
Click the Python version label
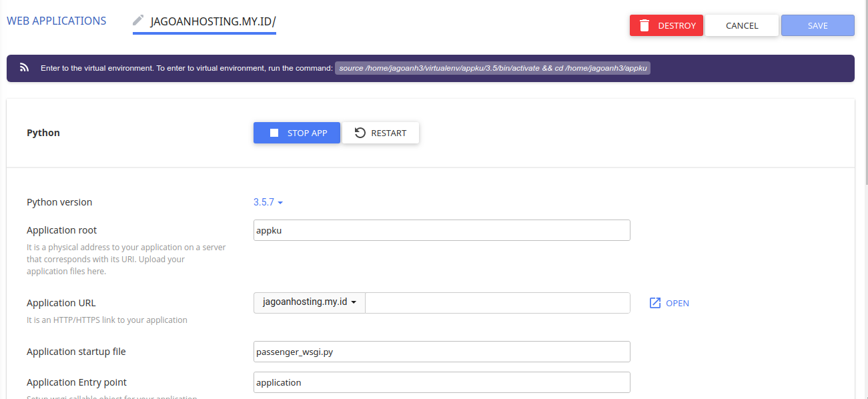tap(59, 202)
